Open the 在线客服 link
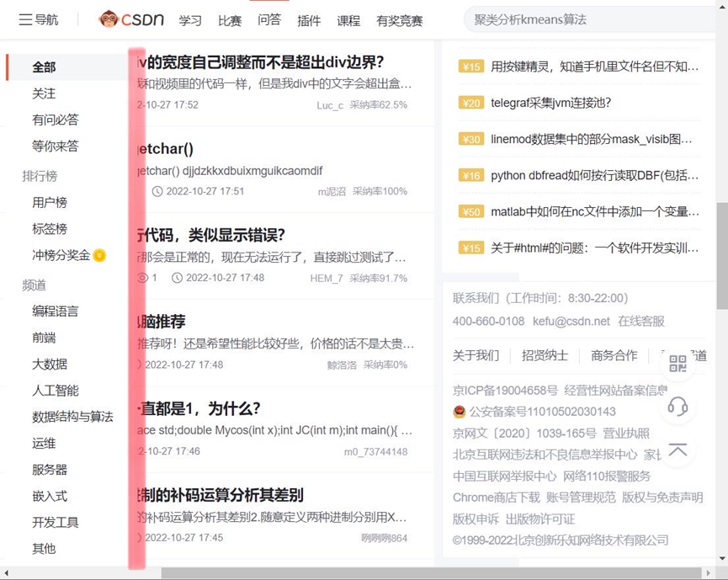Viewport: 728px width, 580px height. (x=641, y=321)
